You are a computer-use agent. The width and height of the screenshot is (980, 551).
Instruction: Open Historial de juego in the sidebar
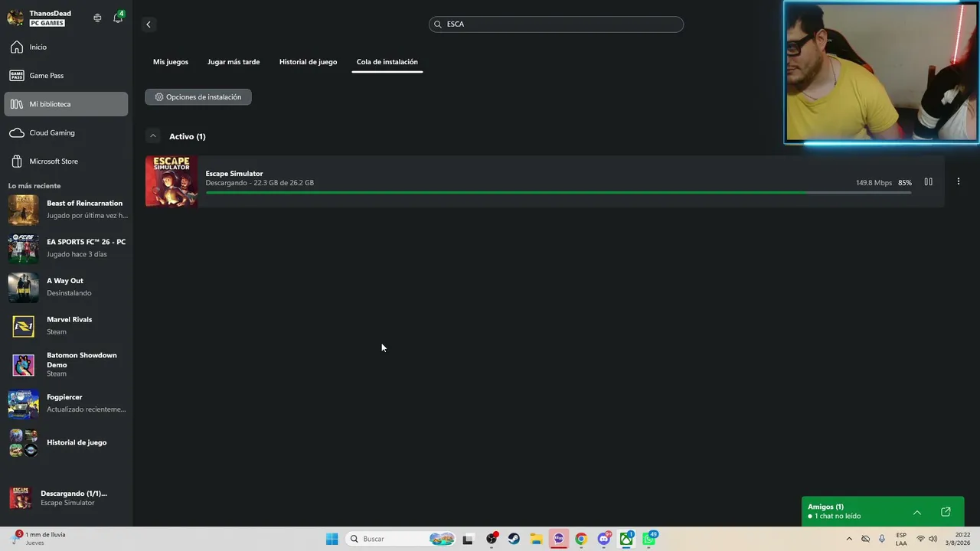click(x=66, y=443)
